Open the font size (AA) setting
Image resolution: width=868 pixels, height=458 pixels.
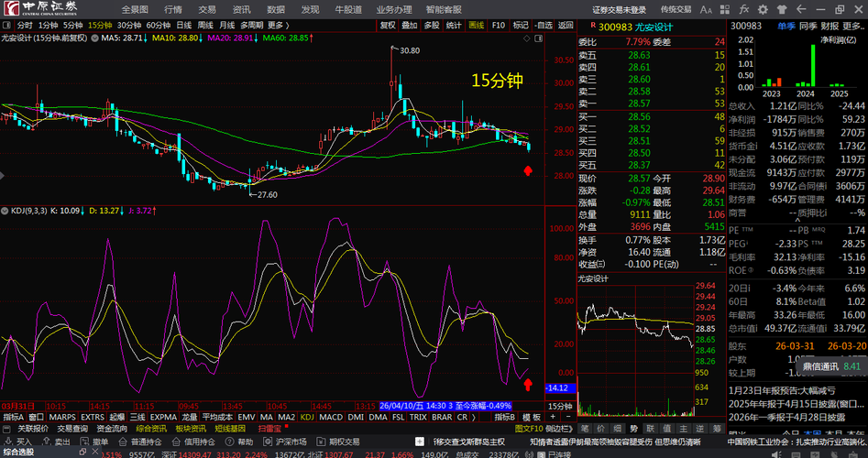(x=706, y=9)
